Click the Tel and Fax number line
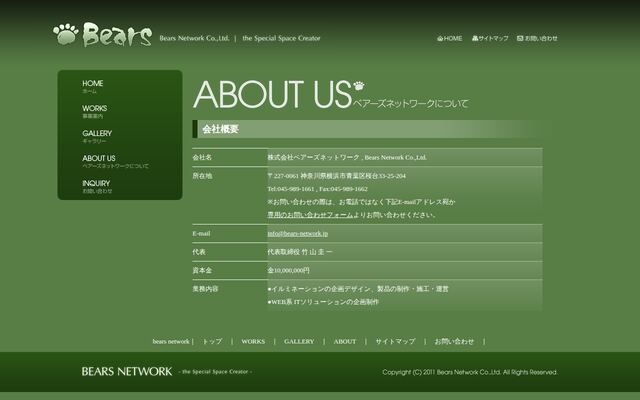 point(318,189)
